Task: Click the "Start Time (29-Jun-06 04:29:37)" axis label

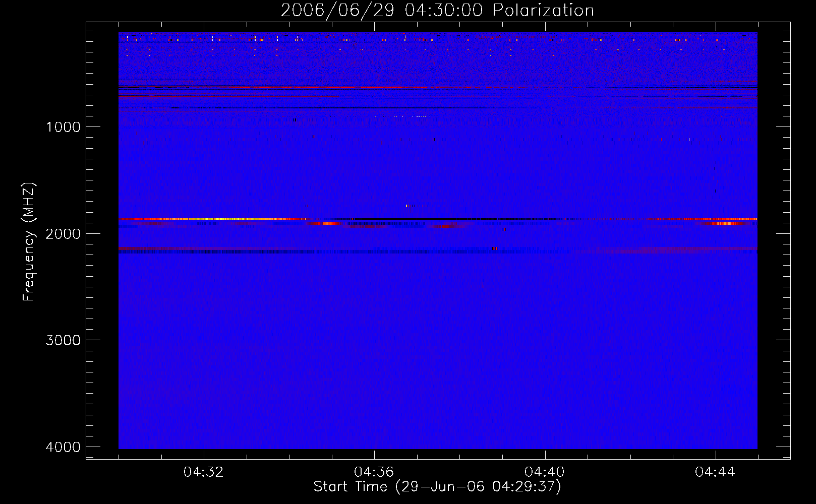Action: tap(437, 487)
